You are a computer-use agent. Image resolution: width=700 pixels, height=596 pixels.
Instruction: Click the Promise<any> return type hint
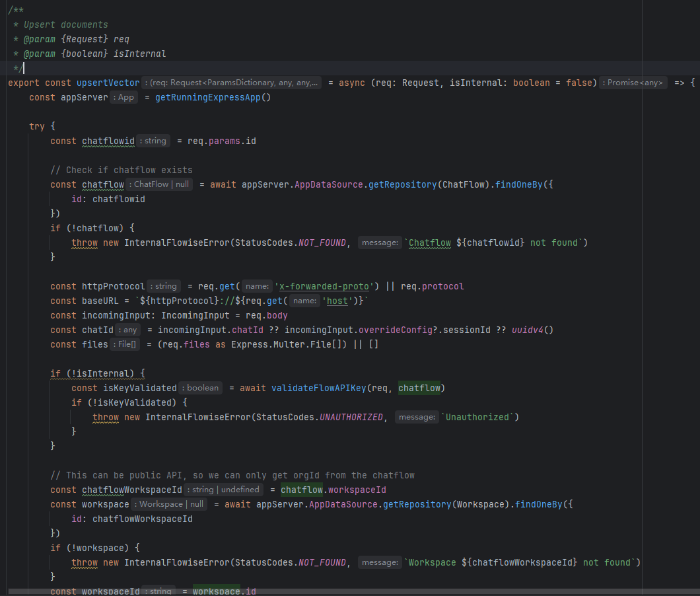pos(633,83)
